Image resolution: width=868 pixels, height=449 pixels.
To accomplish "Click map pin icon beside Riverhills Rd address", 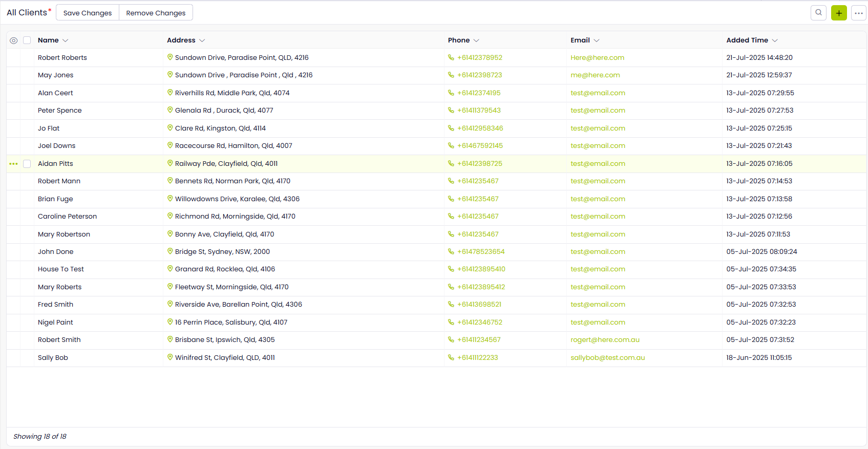I will [170, 93].
